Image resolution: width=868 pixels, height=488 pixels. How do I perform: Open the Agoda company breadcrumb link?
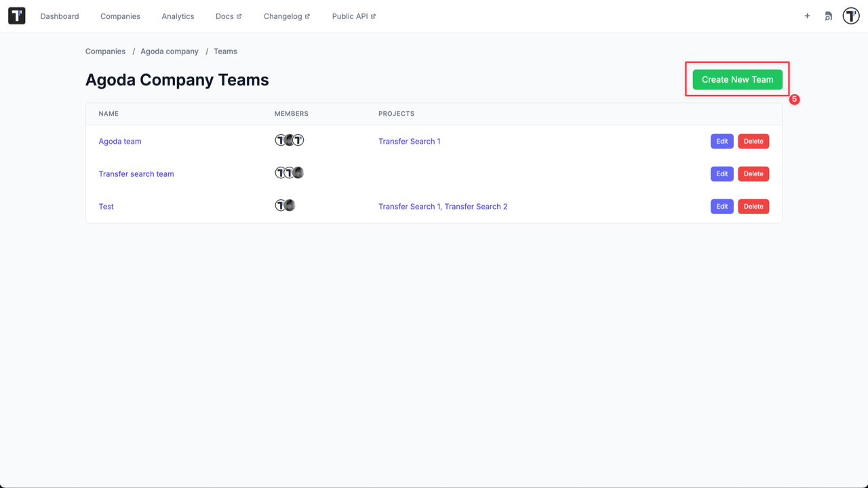pos(170,51)
